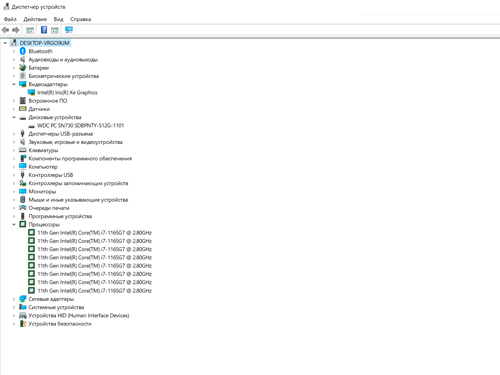Screen dimensions: 500x375
Task: Select the last i7-1165G7 processor entry
Action: [x=94, y=291]
